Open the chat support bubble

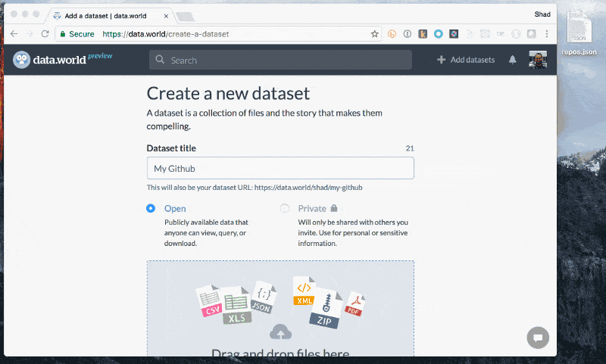[538, 338]
